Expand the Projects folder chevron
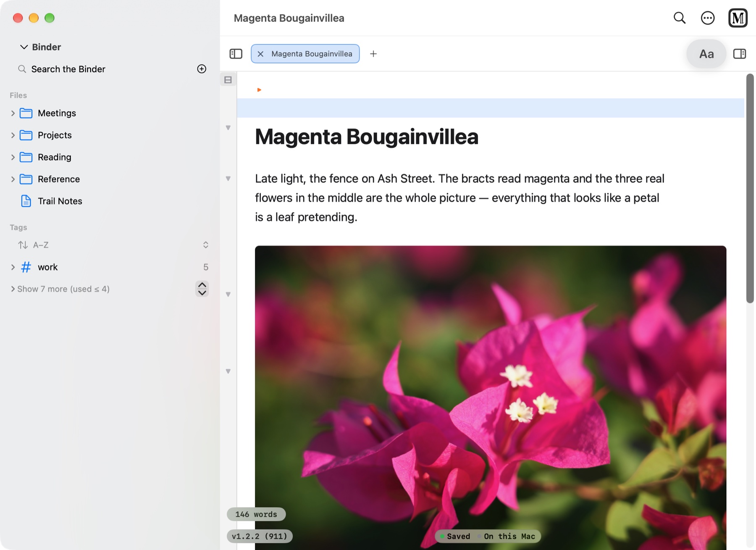The height and width of the screenshot is (550, 756). (13, 135)
